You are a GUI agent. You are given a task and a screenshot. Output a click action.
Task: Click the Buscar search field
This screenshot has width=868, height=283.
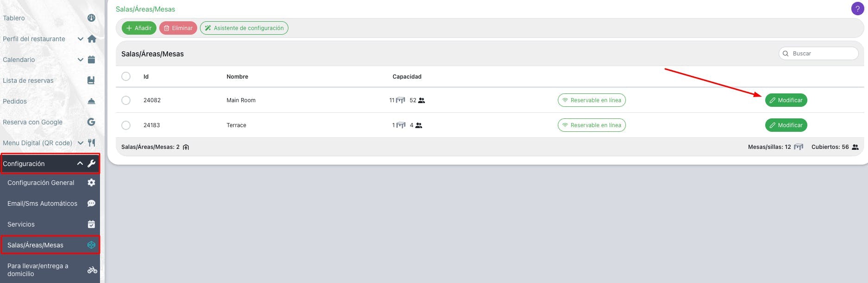point(818,54)
